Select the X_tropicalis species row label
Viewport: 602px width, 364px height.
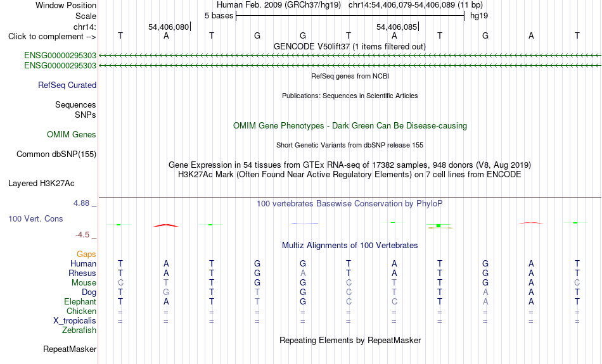coord(75,321)
